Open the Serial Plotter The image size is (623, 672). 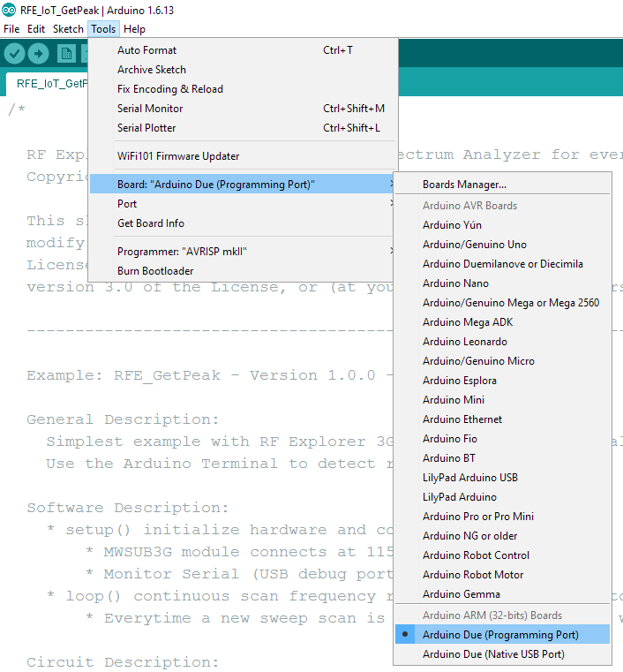click(x=243, y=128)
